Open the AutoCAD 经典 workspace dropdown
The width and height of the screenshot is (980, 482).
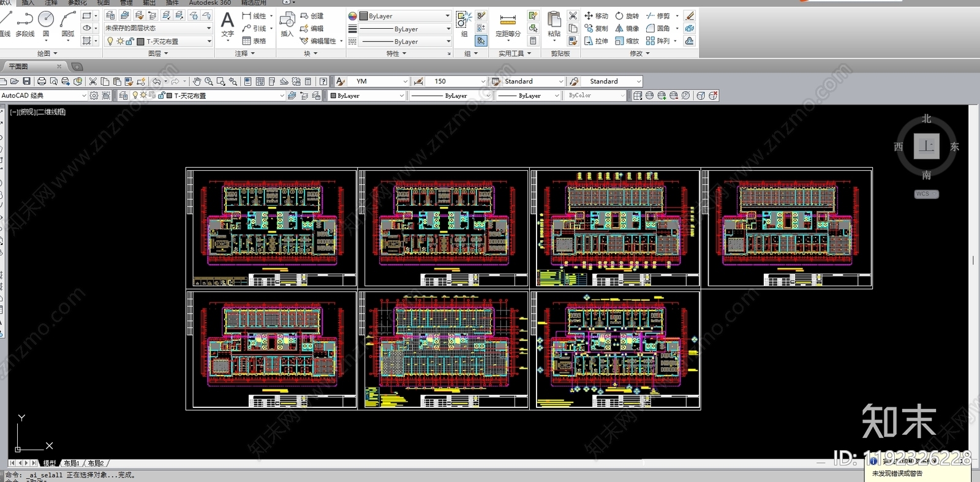[x=44, y=96]
